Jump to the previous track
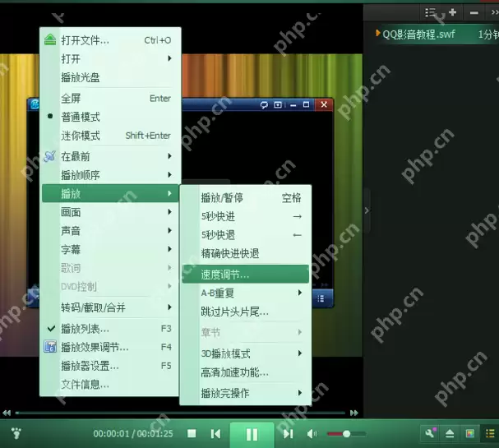 pos(215,433)
